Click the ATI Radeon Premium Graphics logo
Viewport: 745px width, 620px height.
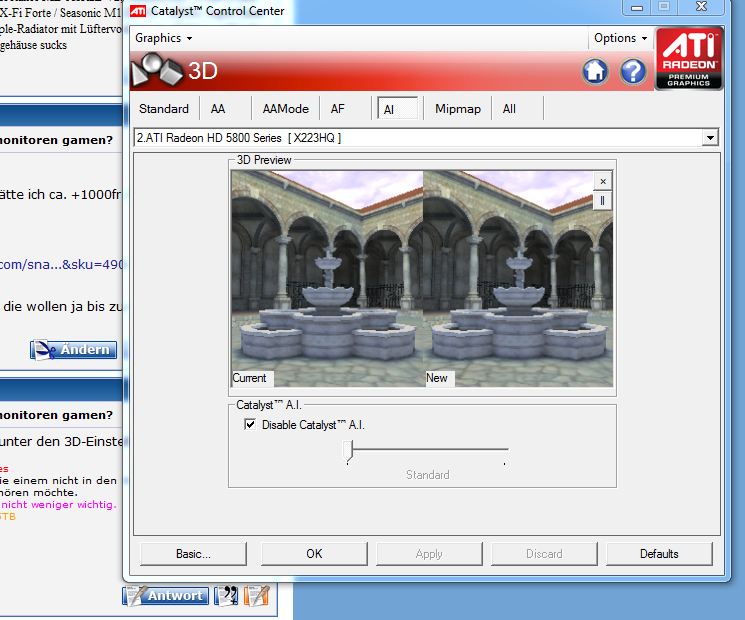coord(688,58)
